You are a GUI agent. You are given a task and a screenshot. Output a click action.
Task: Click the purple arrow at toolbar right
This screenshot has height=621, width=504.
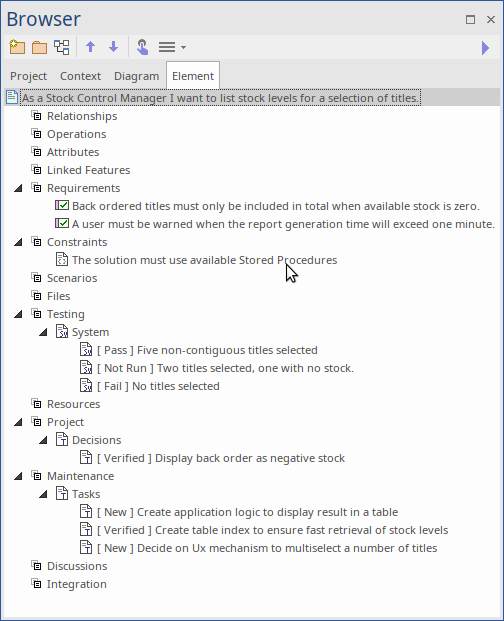tap(485, 48)
